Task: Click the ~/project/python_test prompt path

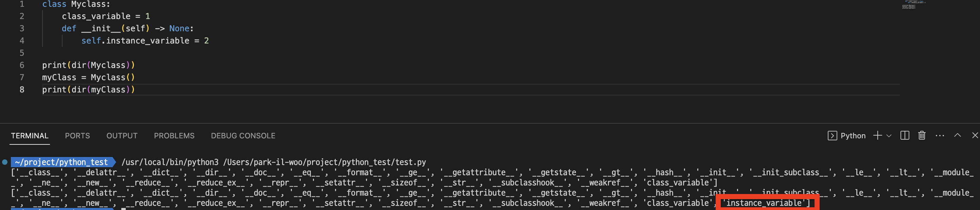Action: 61,162
